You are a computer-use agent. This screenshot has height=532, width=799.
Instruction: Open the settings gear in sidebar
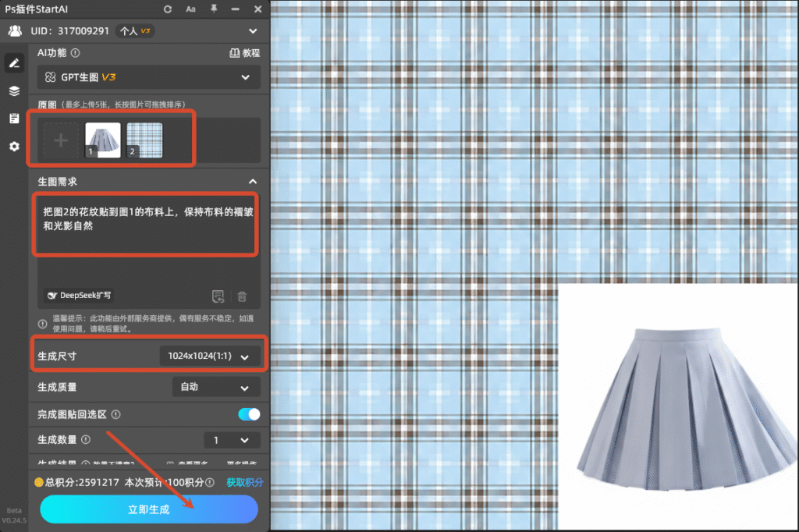click(14, 147)
